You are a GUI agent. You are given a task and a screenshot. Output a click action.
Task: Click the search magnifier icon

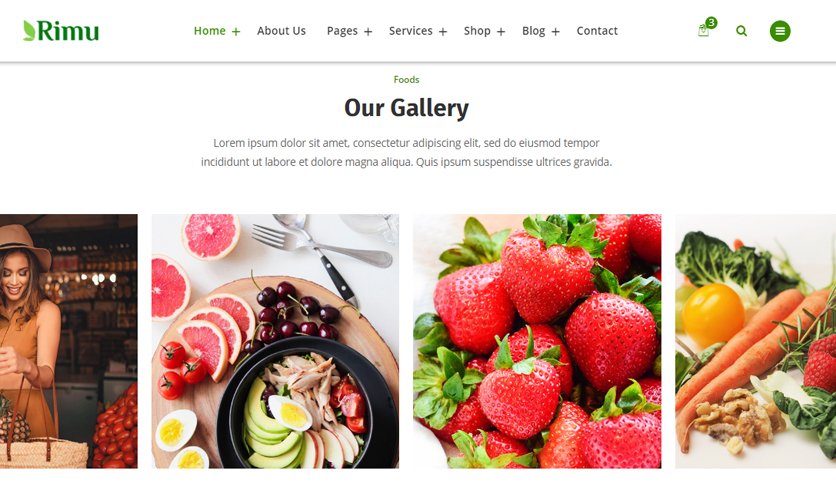point(741,31)
